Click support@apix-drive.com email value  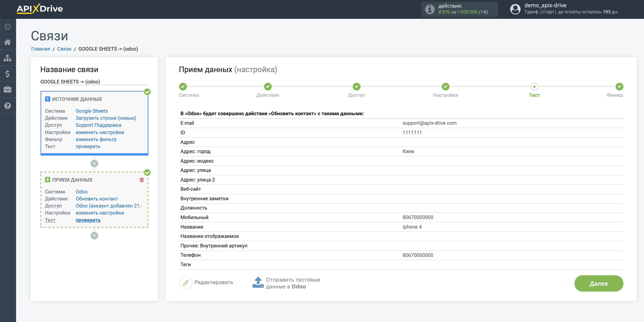pos(429,123)
